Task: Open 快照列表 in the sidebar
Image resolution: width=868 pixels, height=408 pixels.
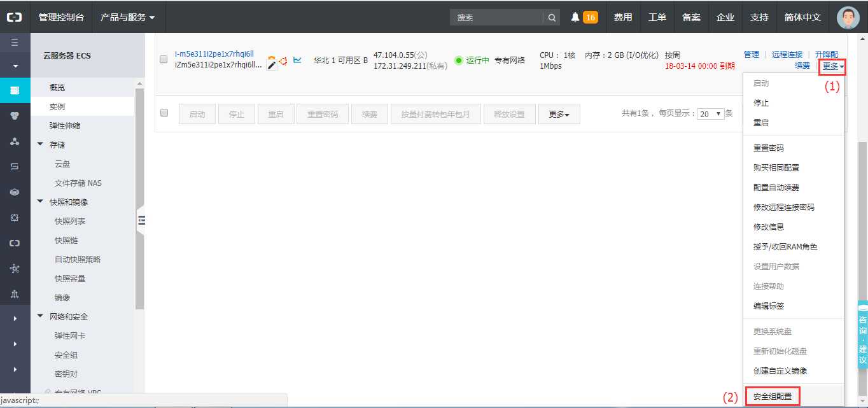Action: tap(70, 221)
